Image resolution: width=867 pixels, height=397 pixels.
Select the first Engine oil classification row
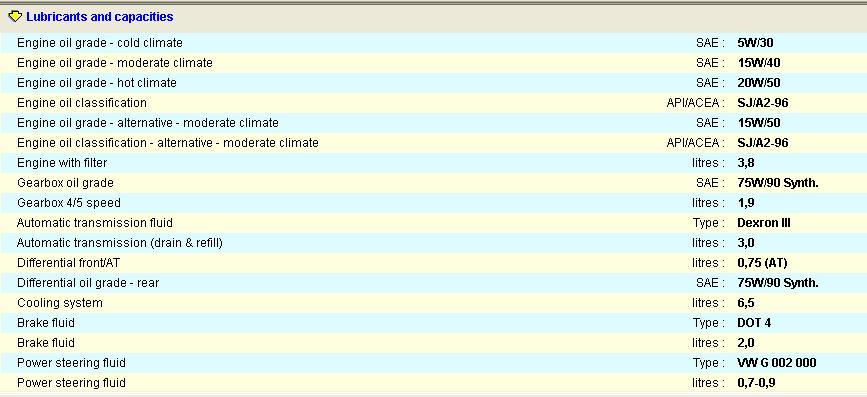click(434, 103)
